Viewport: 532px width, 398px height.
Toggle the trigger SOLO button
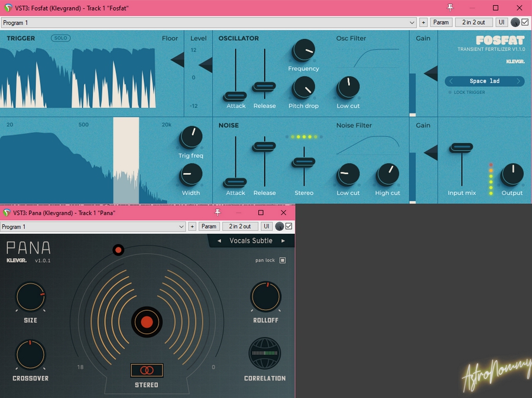[60, 38]
